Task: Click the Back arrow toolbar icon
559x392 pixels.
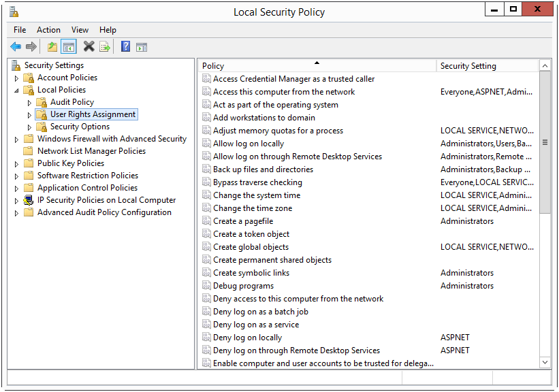Action: (16, 47)
